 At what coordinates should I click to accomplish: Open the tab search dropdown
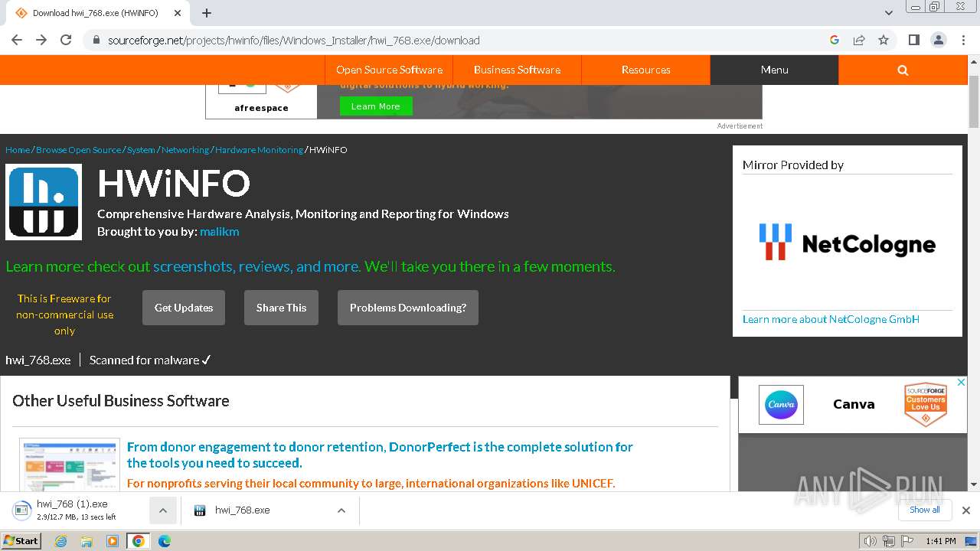pos(889,13)
